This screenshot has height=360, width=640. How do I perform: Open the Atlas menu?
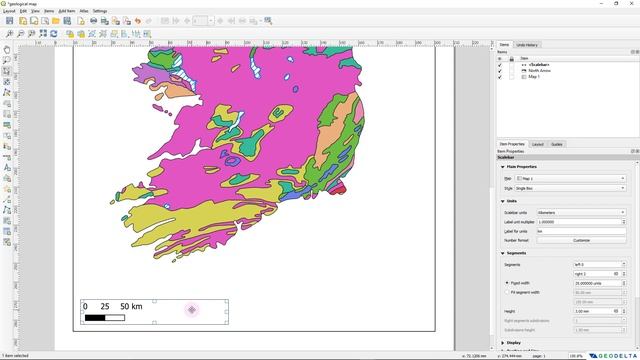click(84, 11)
